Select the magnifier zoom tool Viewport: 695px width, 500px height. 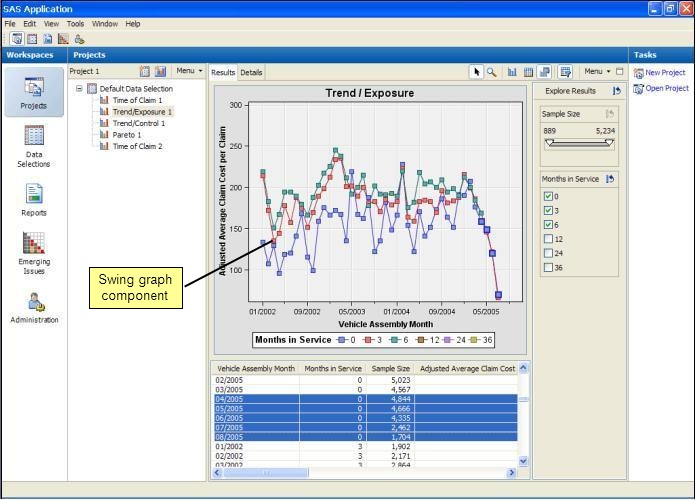pos(492,72)
